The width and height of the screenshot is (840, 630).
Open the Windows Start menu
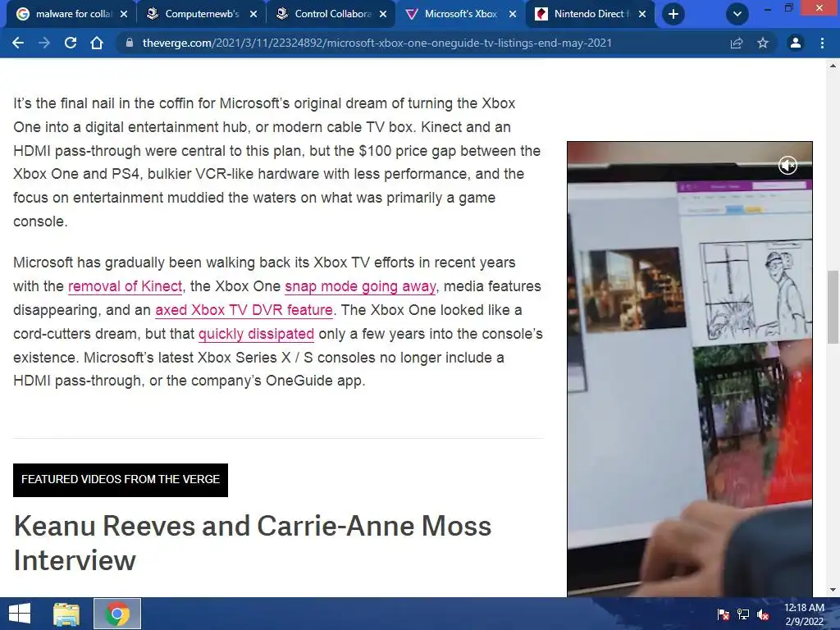click(x=20, y=614)
